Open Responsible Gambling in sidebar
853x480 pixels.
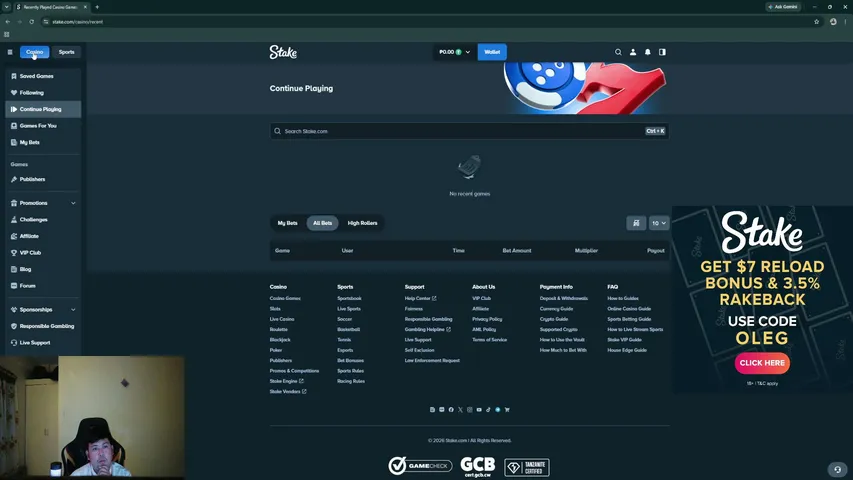pyautogui.click(x=43, y=326)
